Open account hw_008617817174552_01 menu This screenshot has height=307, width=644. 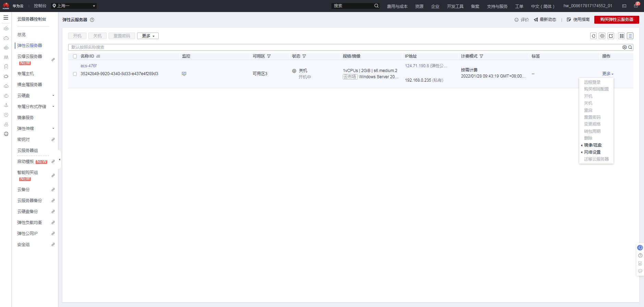588,6
